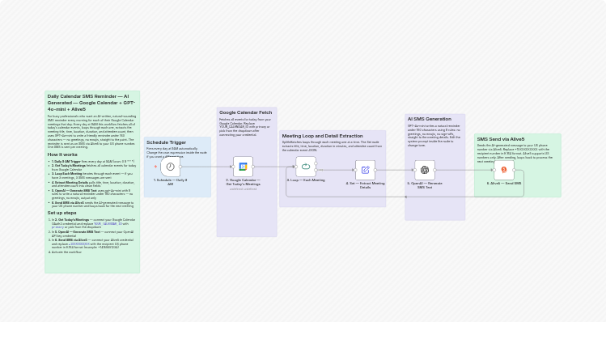Open the Set Extract Meeting Details node
The height and width of the screenshot is (364, 606).
[365, 170]
